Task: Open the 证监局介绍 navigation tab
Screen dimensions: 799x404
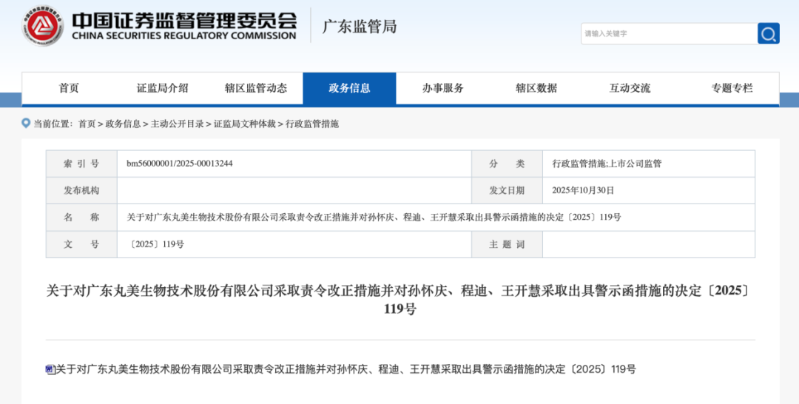Action: coord(163,88)
